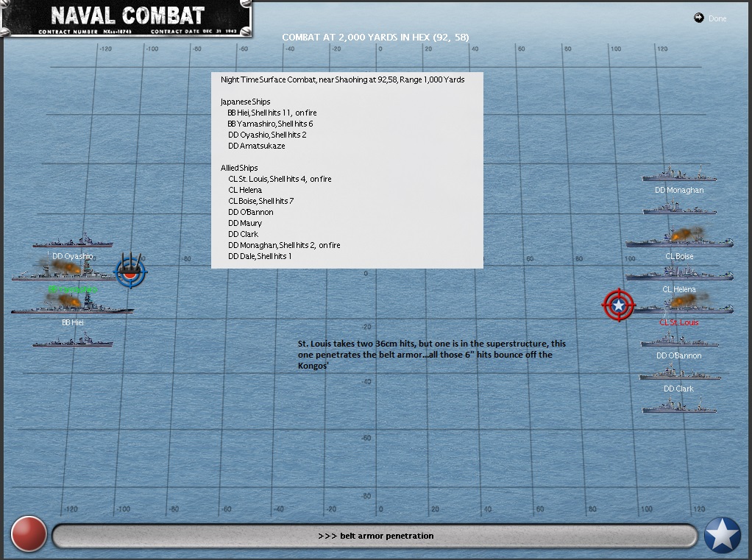Click the BB Hiei ship label

click(73, 322)
